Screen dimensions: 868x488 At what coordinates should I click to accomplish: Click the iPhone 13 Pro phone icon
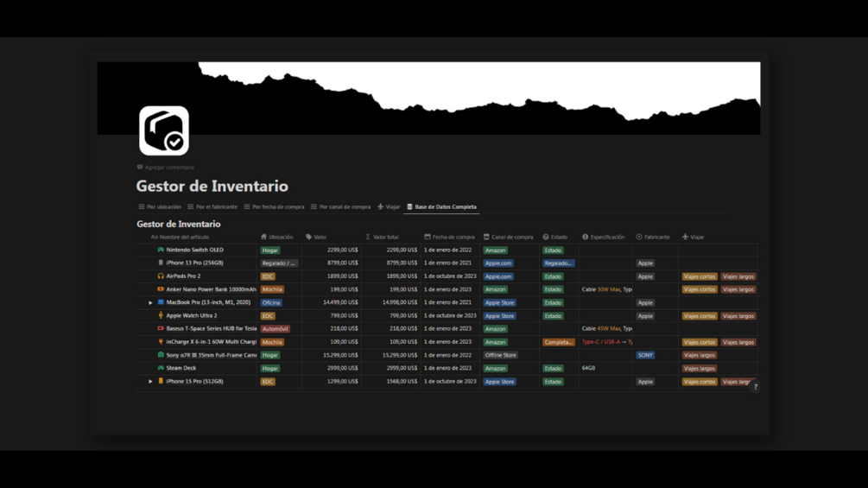[x=161, y=263]
